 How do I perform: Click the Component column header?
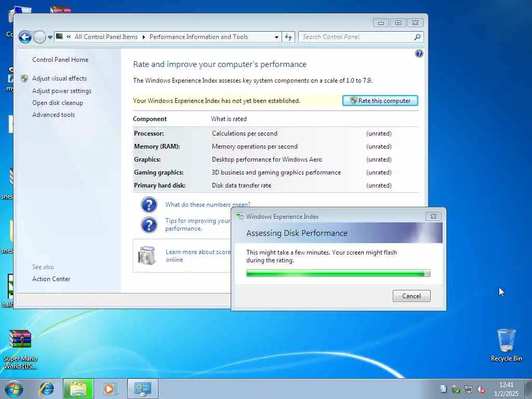point(150,119)
